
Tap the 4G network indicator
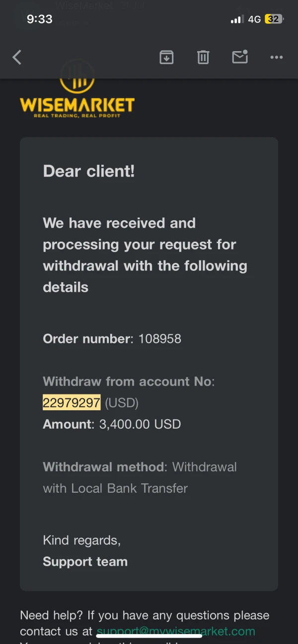pos(254,19)
